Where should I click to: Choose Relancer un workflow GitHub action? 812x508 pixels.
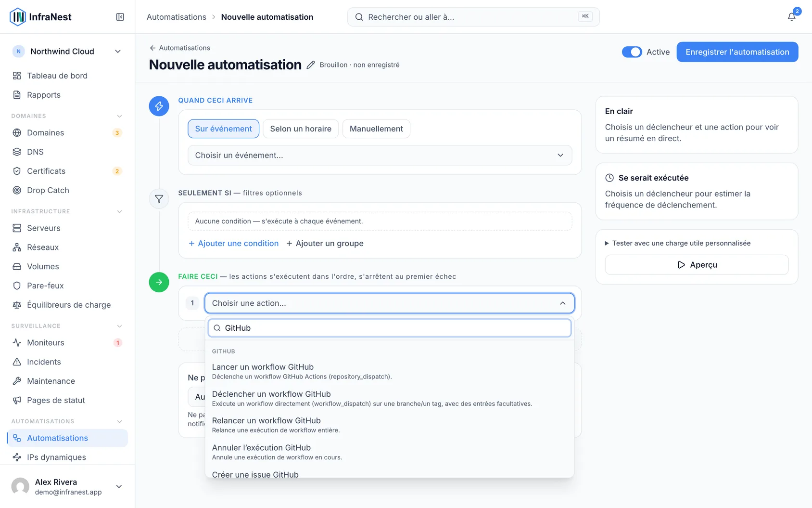pos(389,425)
